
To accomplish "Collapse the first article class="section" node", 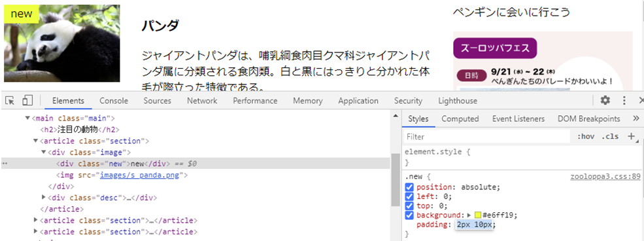I will [35, 141].
